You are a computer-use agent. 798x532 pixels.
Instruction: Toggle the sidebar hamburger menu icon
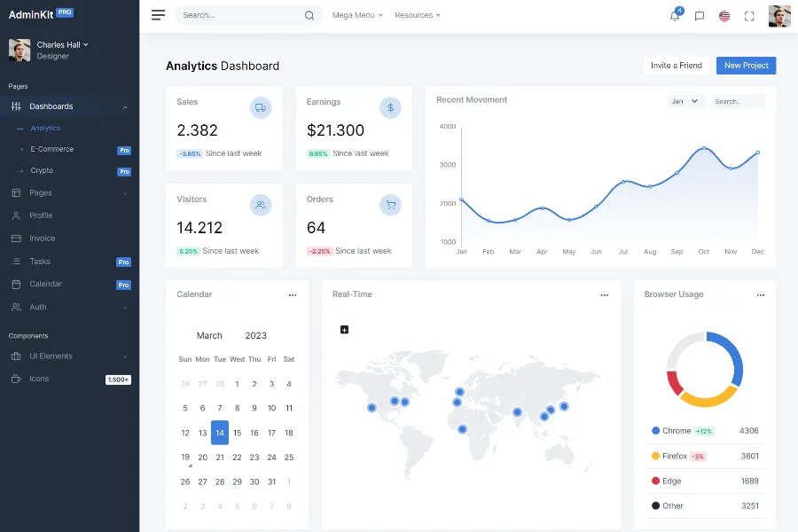pyautogui.click(x=158, y=15)
